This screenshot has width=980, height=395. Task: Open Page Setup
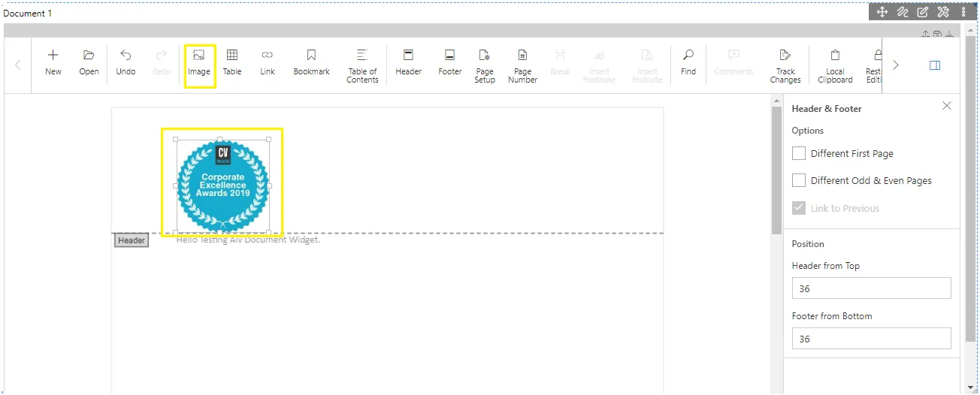[x=485, y=66]
